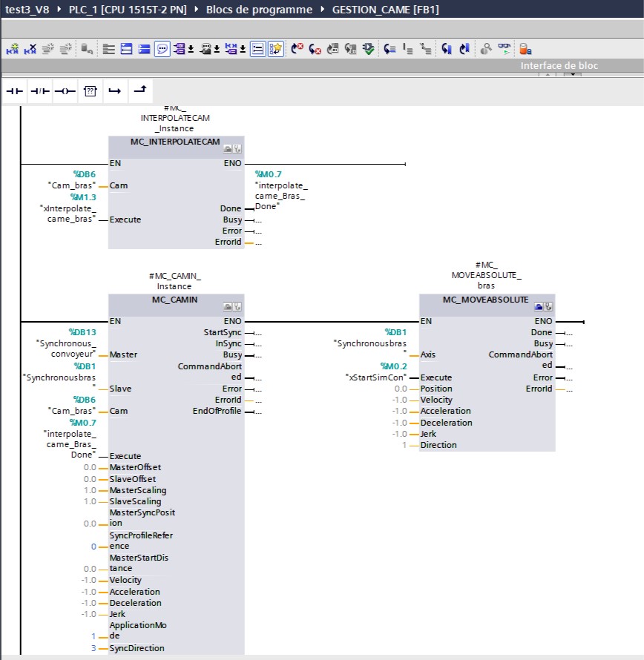Screen dimensions: 644x660
Task: Insert a normally open contact
Action: pyautogui.click(x=15, y=90)
